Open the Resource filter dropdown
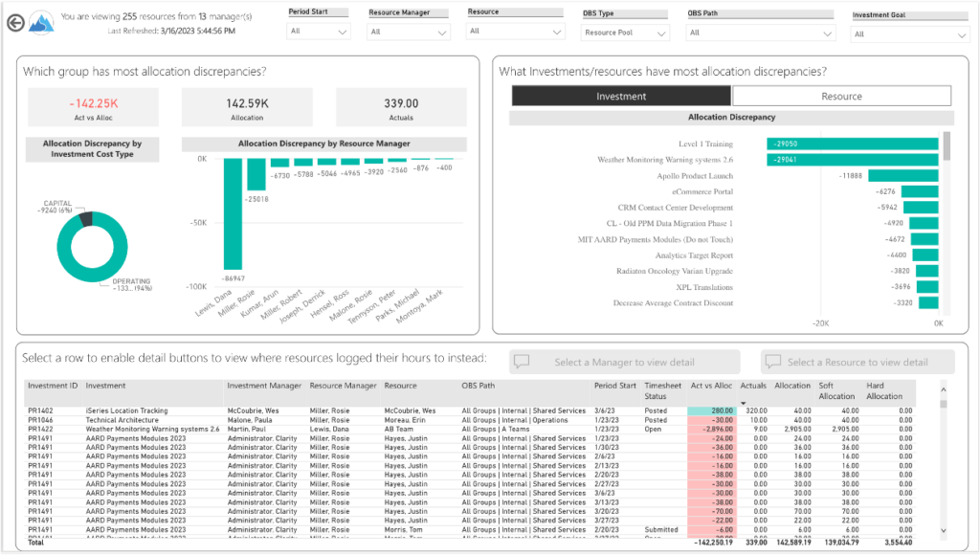980x555 pixels. point(514,30)
